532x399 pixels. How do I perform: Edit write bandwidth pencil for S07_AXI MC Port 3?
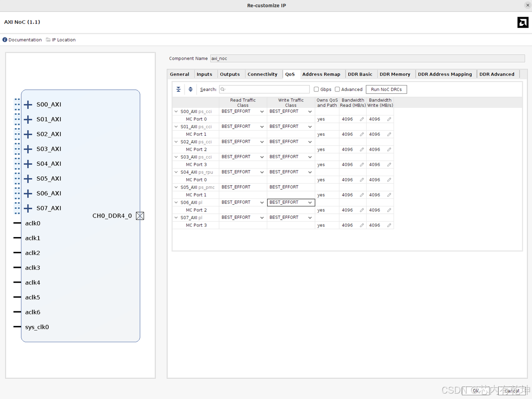pos(389,225)
